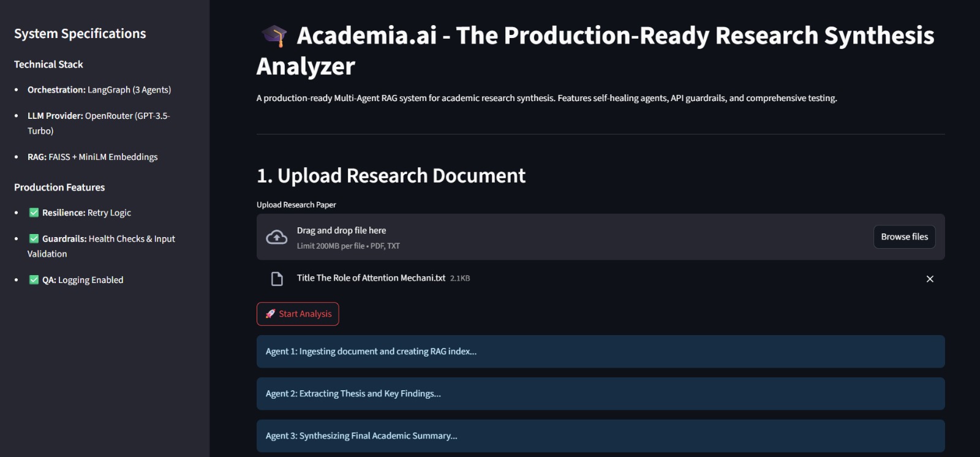This screenshot has width=980, height=457.
Task: Click the Orchestration LangGraph list item
Action: pyautogui.click(x=99, y=90)
